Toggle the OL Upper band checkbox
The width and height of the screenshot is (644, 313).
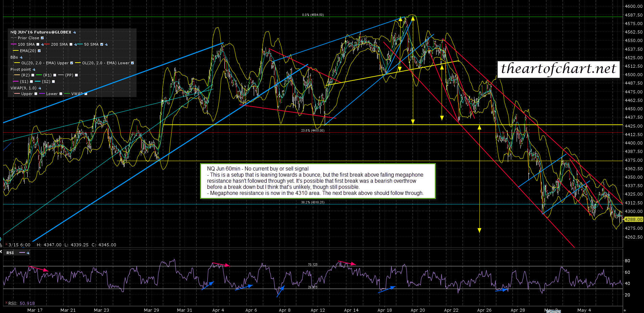coord(72,63)
